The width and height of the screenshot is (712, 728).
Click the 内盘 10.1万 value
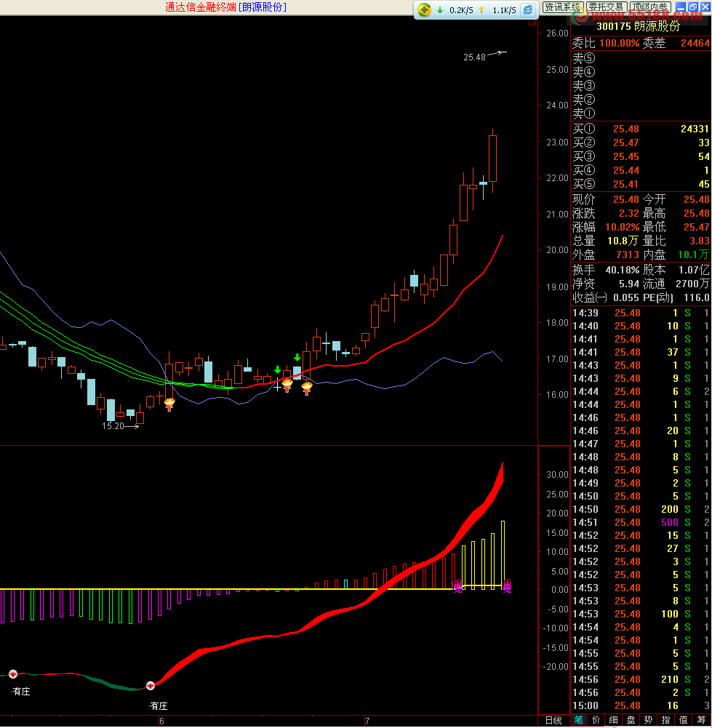pos(693,255)
